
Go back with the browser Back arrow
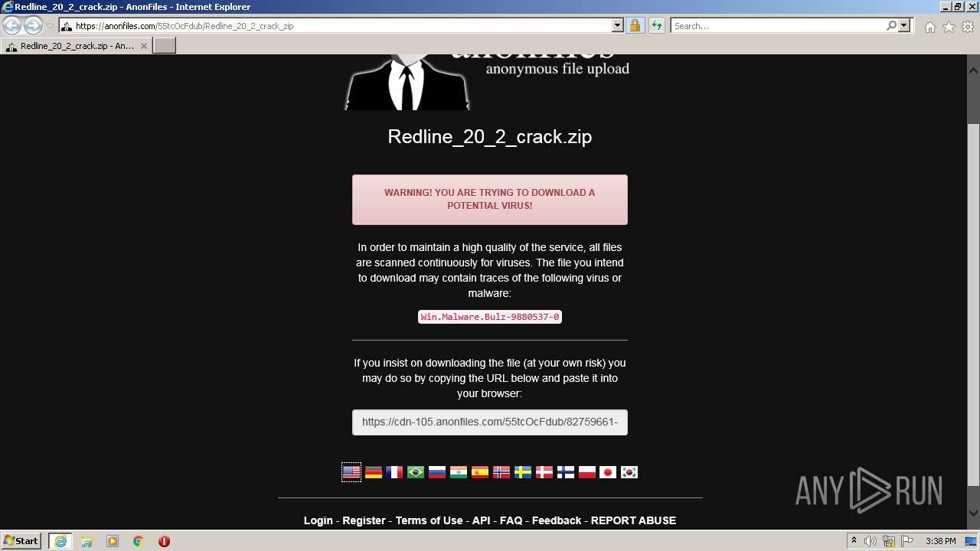pos(12,26)
